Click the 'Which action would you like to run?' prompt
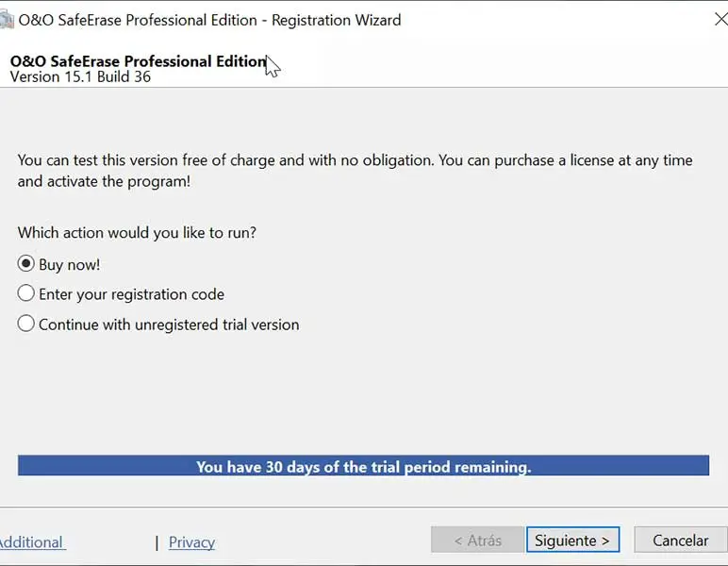The width and height of the screenshot is (728, 566). click(x=136, y=232)
